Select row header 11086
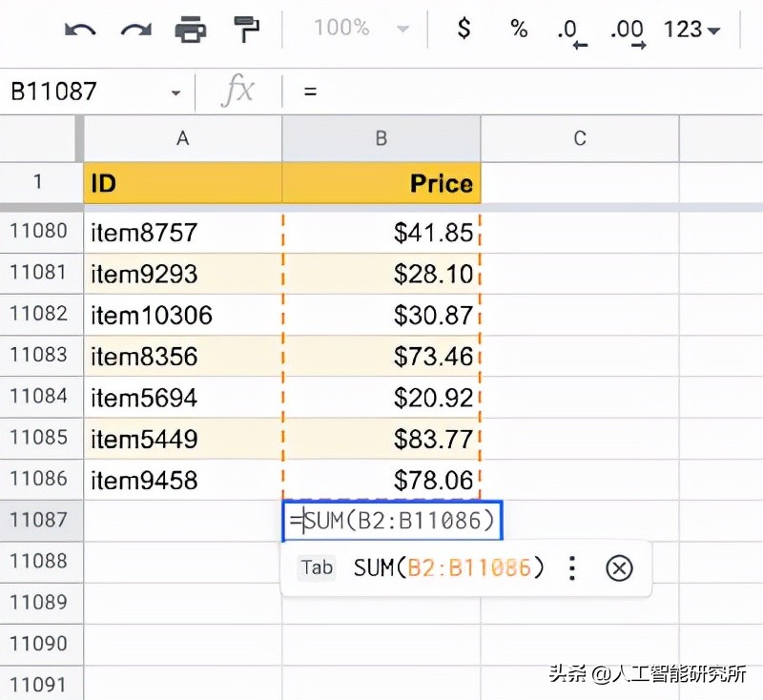763x700 pixels. (x=41, y=480)
